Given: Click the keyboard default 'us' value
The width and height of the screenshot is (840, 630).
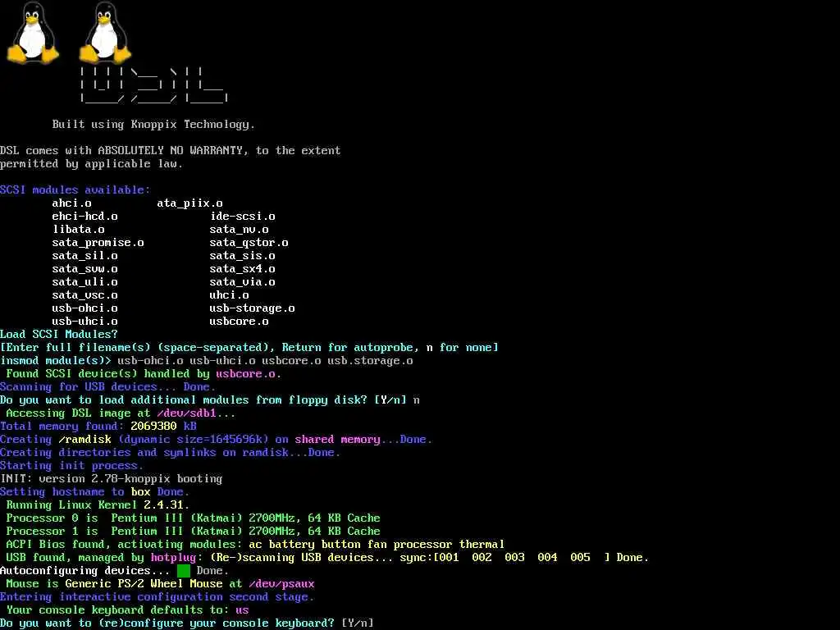Looking at the screenshot, I should tap(242, 610).
